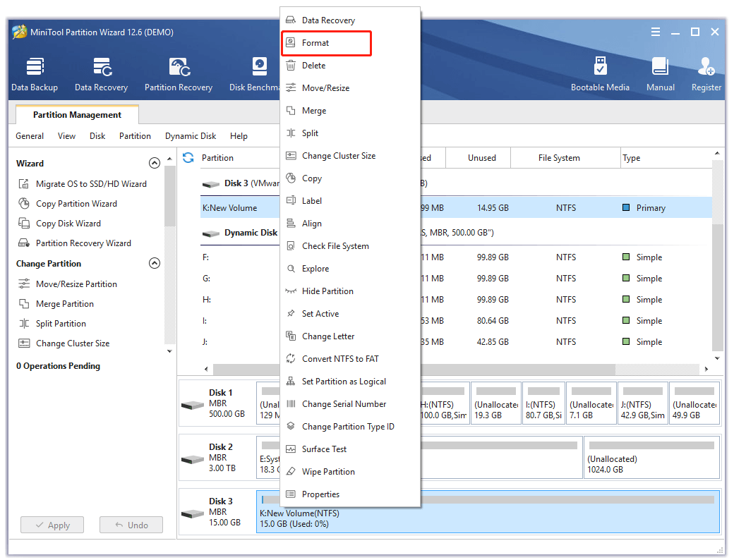Click the Wipe Partition eraser icon
Image resolution: width=734 pixels, height=560 pixels.
(291, 472)
